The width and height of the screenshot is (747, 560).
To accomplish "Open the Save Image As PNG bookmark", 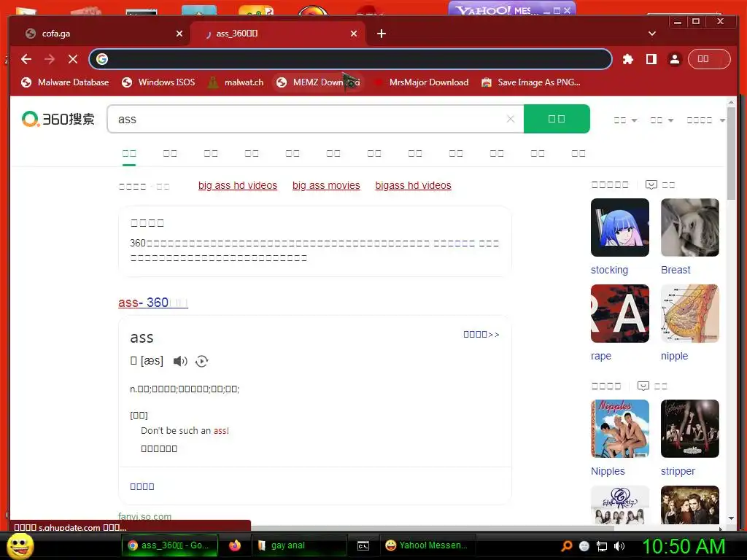I will click(531, 82).
